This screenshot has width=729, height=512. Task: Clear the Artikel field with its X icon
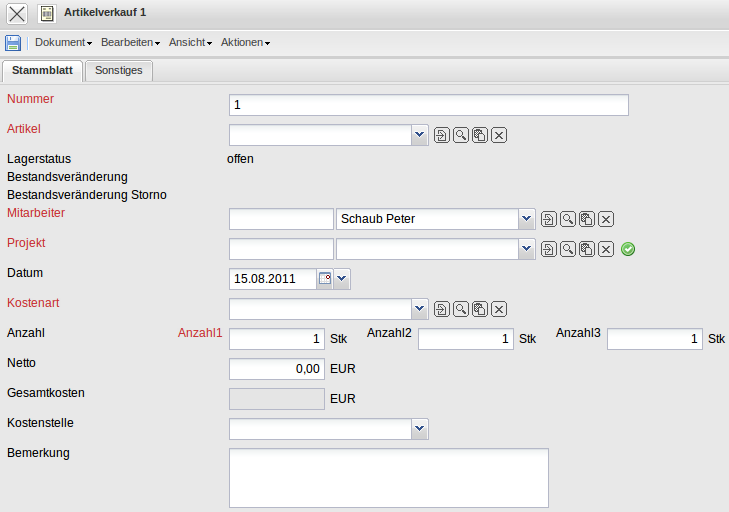(x=499, y=136)
